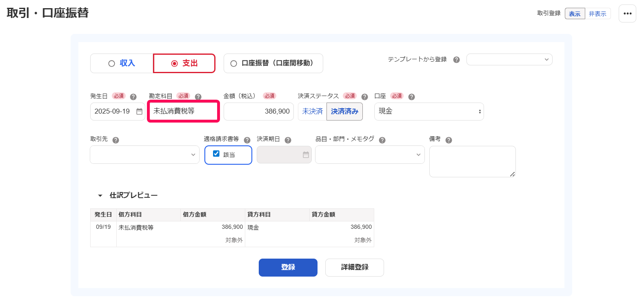Click the blue 登録 button
Screen dimensions: 644x306
(288, 268)
